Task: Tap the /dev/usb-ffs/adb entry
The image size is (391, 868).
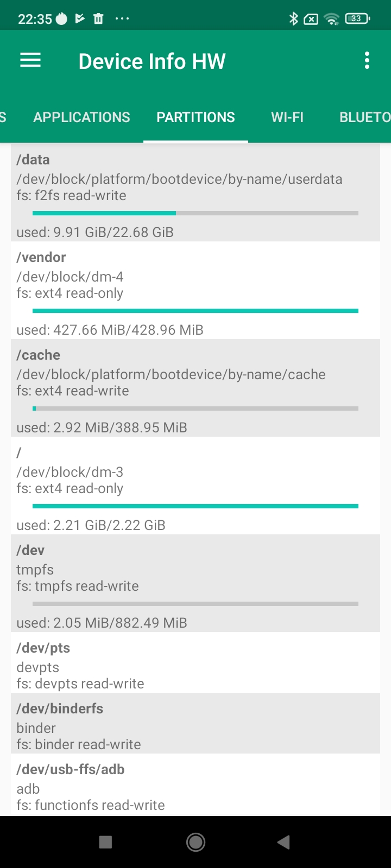Action: (195, 787)
